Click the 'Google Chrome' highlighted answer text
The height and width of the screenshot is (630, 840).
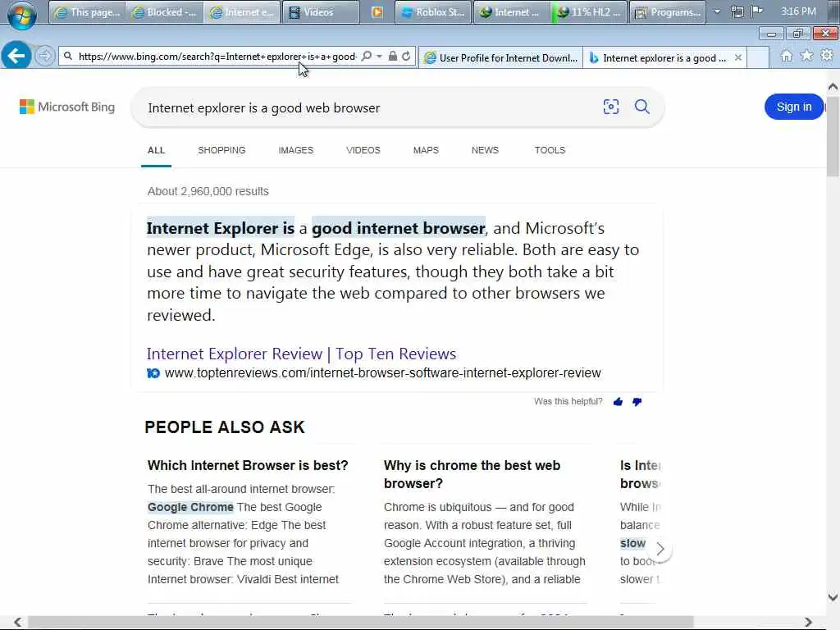pos(190,507)
